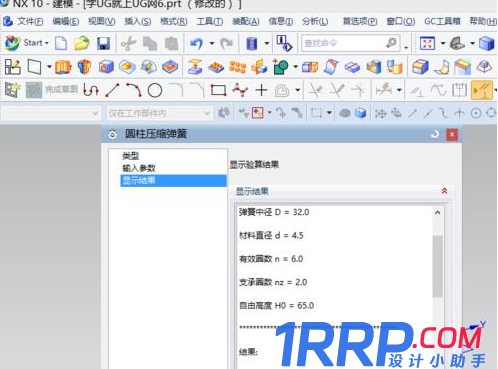
Task: Open the 文件(F) menu
Action: tap(30, 21)
